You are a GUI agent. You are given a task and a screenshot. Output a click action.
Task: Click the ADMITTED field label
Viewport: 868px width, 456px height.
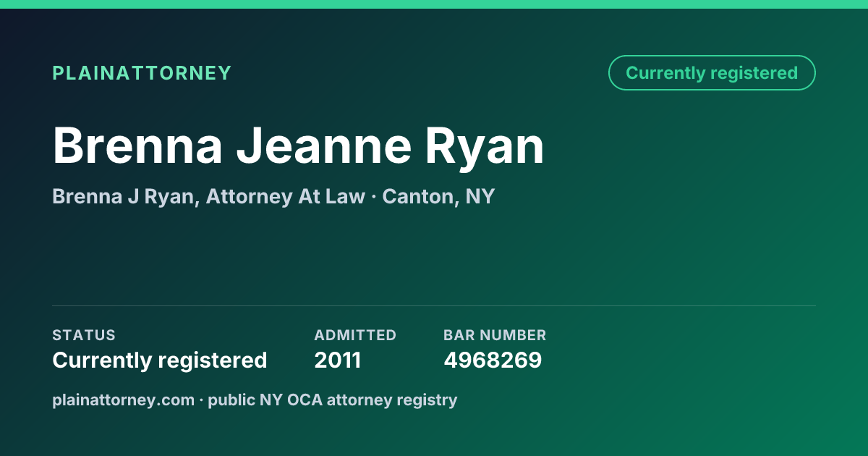click(x=355, y=335)
